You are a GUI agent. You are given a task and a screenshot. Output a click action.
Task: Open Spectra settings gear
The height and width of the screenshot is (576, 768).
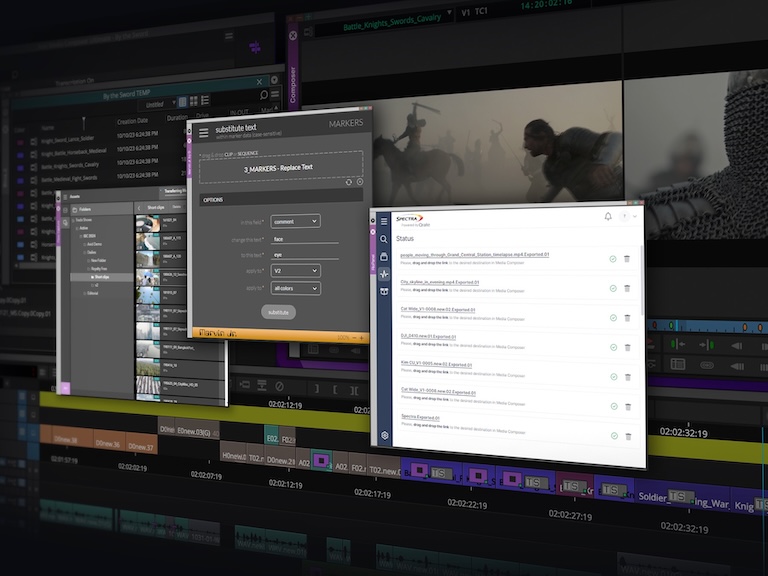click(385, 435)
